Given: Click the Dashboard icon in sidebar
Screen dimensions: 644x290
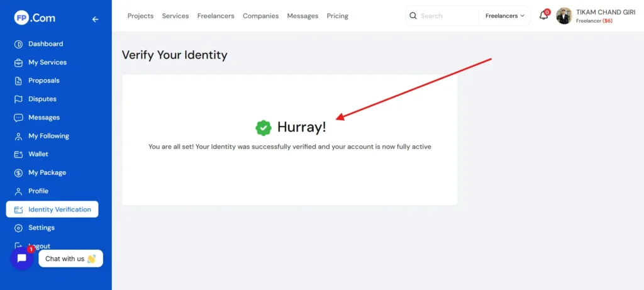Looking at the screenshot, I should click(x=18, y=44).
